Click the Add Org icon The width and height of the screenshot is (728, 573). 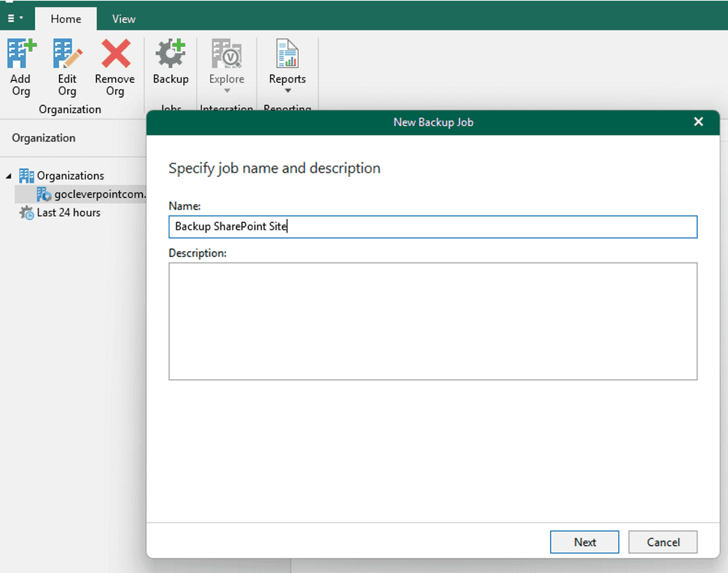pyautogui.click(x=20, y=54)
